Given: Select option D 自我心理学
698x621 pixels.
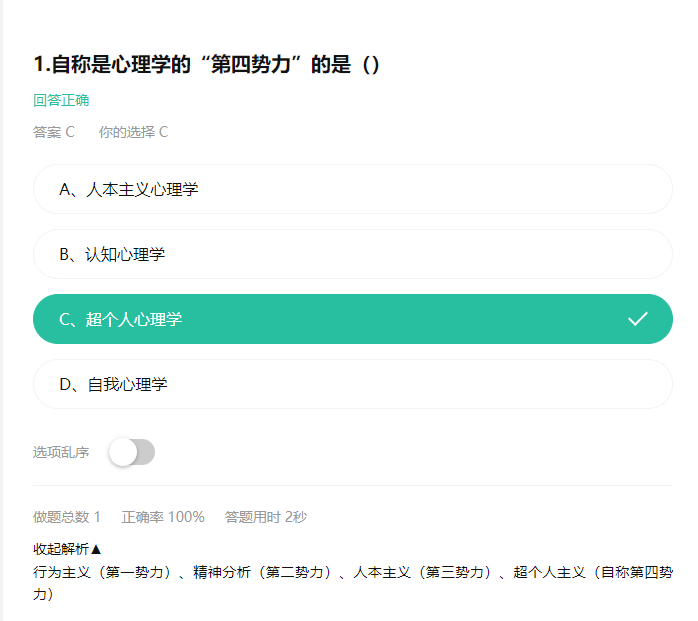Looking at the screenshot, I should tap(353, 384).
